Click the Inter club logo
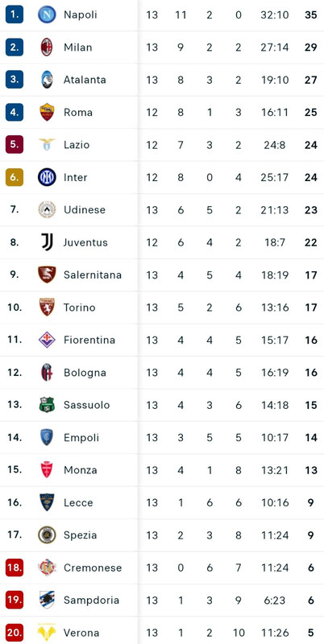Viewport: 324px width, 644px height. [x=47, y=177]
